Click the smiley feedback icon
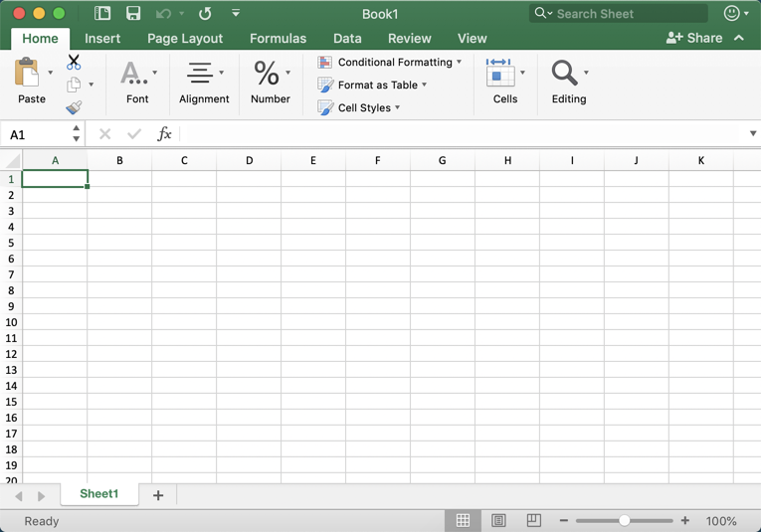Screen dimensions: 761x532 (732, 14)
